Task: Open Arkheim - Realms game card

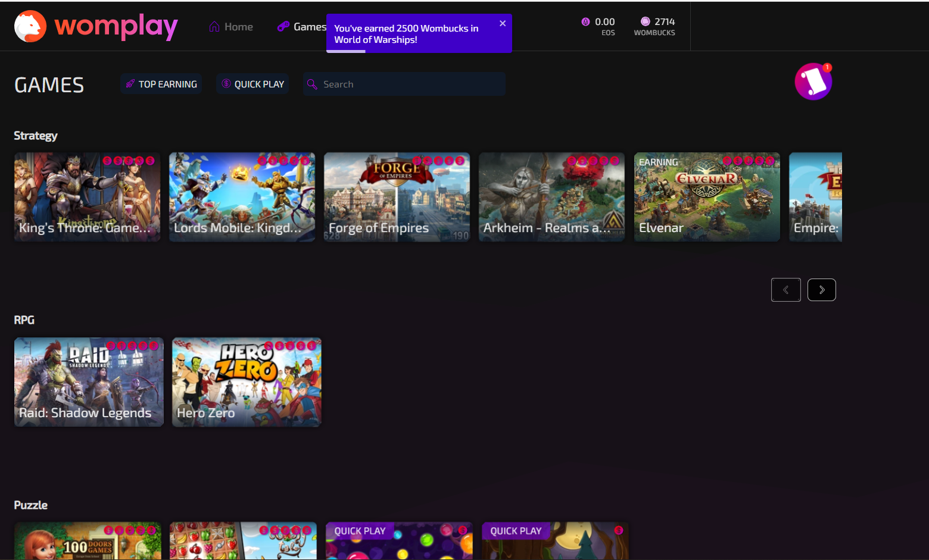Action: 552,197
